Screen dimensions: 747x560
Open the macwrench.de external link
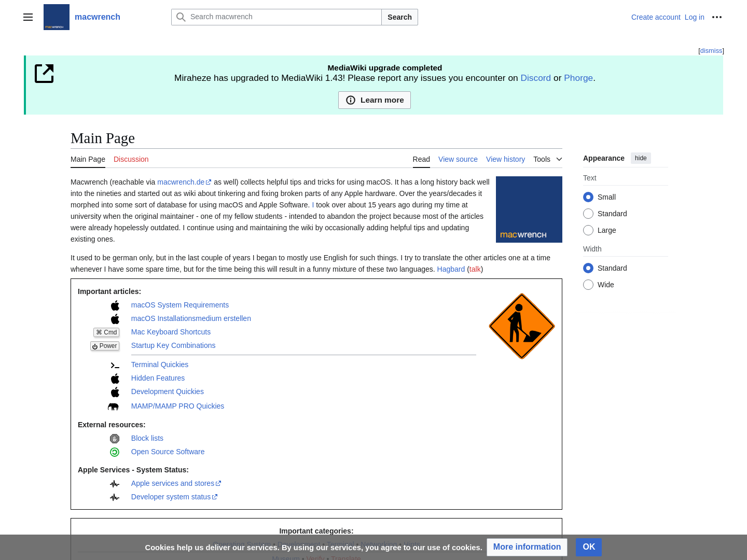coord(184,182)
